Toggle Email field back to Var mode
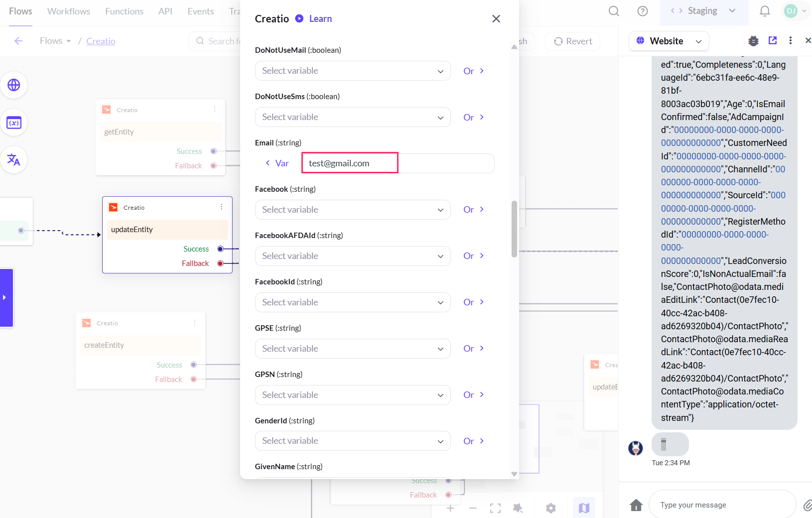This screenshot has height=518, width=812. 277,163
